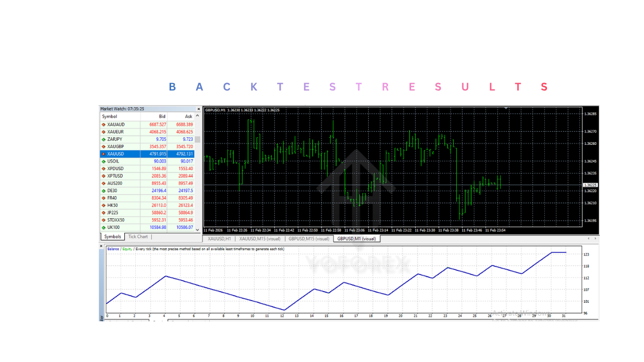Open the XAUUSD,H1 chart tab
Viewport: 644px width, 362px height.
coord(219,239)
